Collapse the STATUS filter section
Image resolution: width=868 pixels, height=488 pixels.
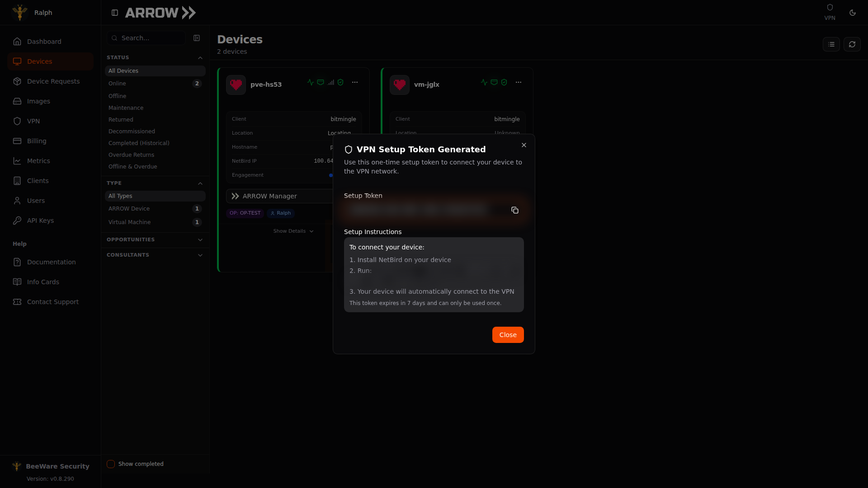point(155,58)
